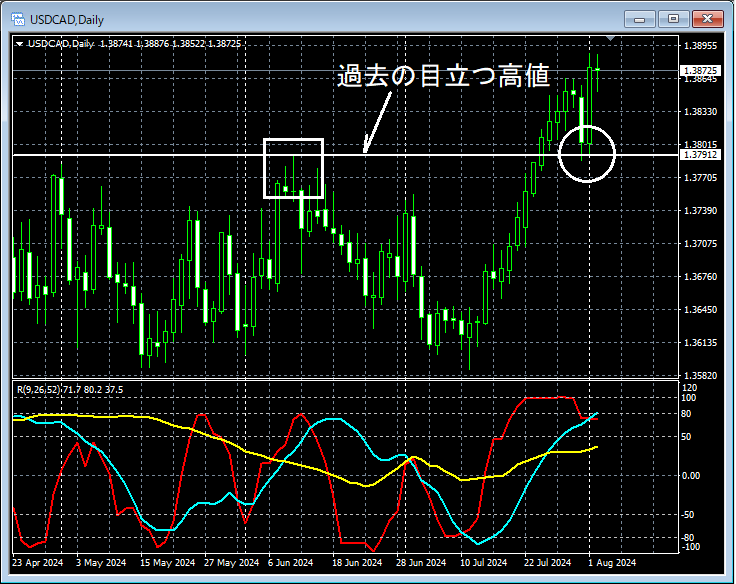Click the 1.36760 price scale value
This screenshot has width=736, height=584.
pyautogui.click(x=700, y=277)
